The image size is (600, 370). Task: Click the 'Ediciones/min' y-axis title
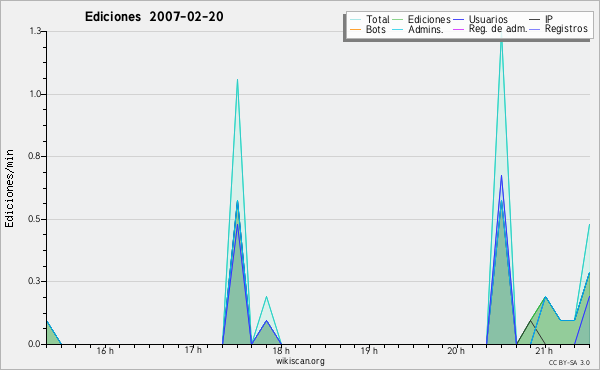(x=9, y=188)
